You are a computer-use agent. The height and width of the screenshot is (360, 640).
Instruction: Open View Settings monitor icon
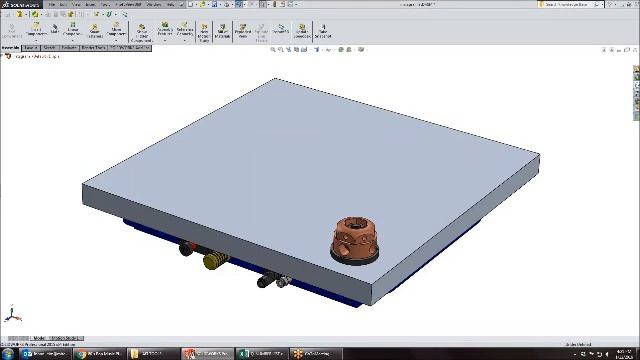coord(361,50)
